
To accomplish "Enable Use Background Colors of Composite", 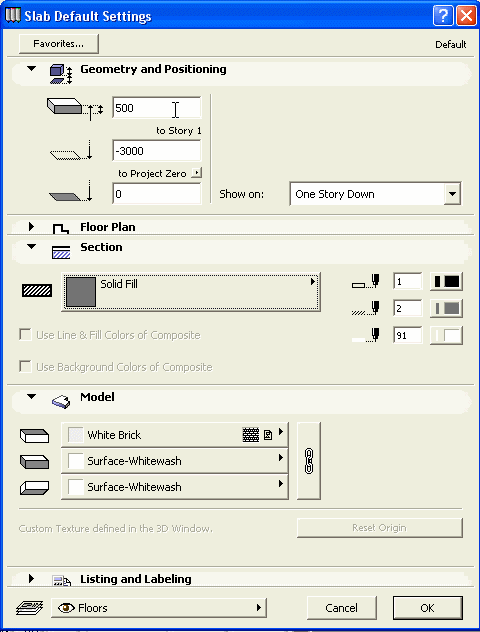I will coord(25,367).
